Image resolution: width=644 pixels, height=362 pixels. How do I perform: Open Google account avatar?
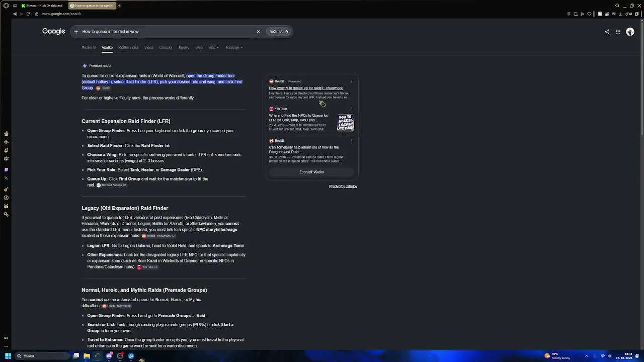point(630,32)
